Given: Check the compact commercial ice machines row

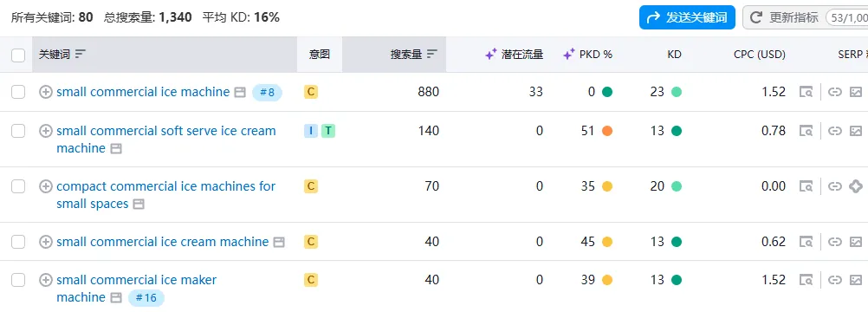Looking at the screenshot, I should 18,186.
